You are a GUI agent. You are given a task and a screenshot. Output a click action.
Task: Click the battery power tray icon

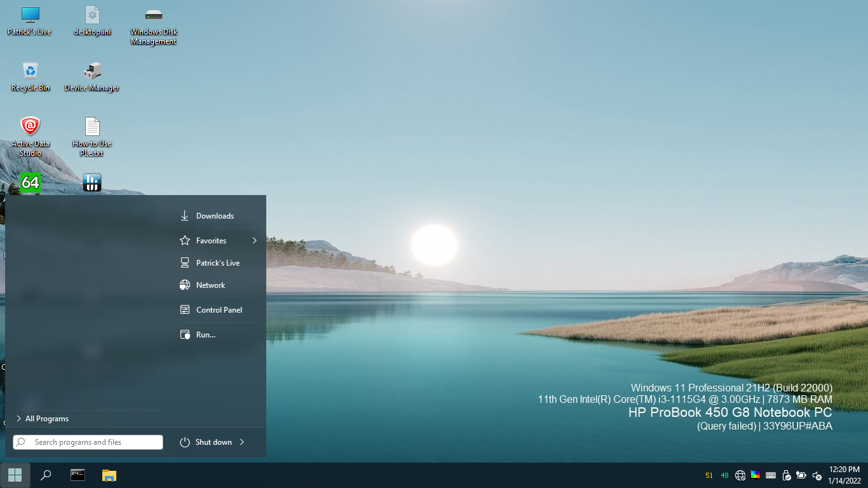click(x=801, y=475)
